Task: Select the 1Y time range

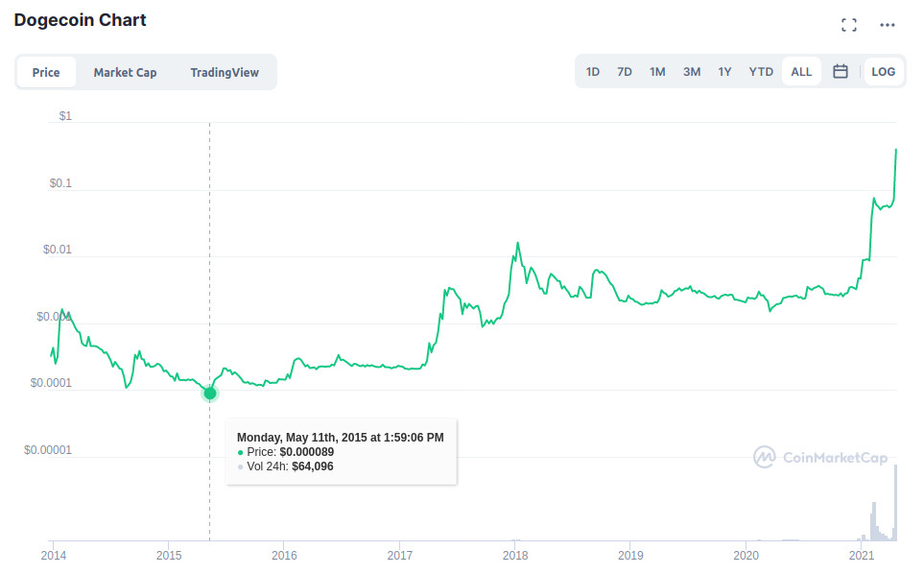Action: (724, 72)
